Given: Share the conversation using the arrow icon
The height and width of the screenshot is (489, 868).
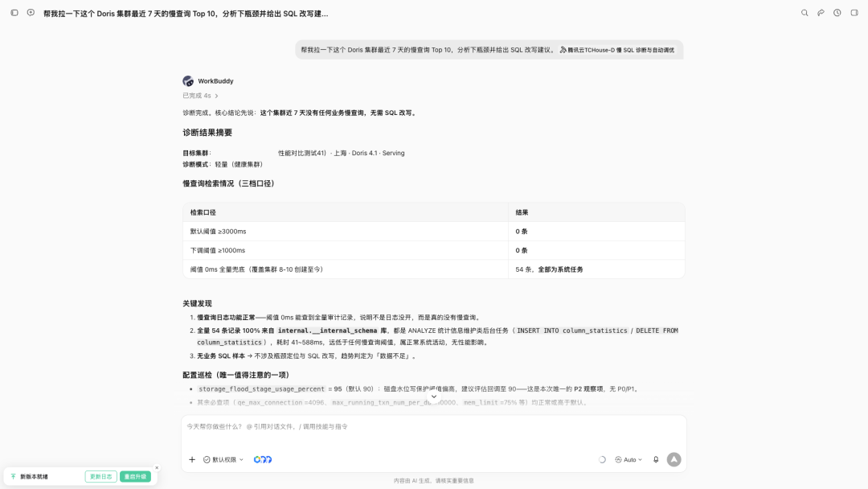Looking at the screenshot, I should pyautogui.click(x=821, y=13).
